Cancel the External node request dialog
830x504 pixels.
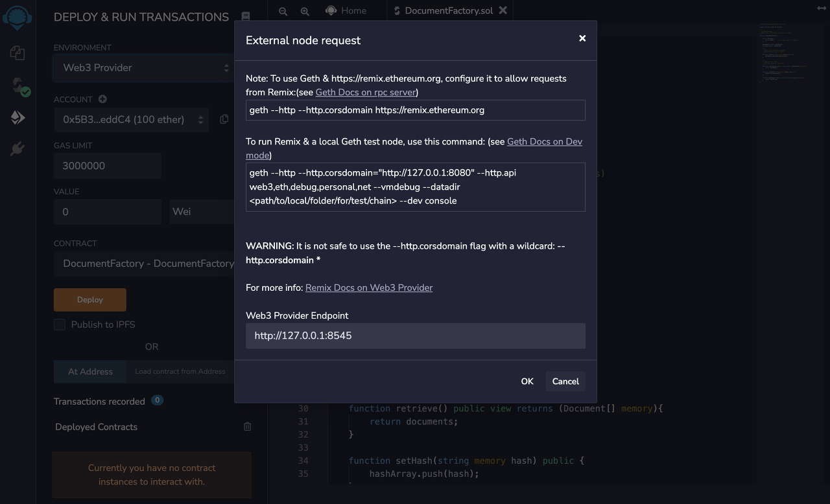pos(565,382)
